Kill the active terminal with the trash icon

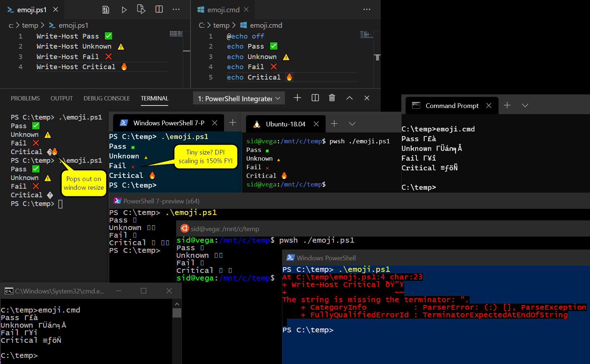[332, 98]
